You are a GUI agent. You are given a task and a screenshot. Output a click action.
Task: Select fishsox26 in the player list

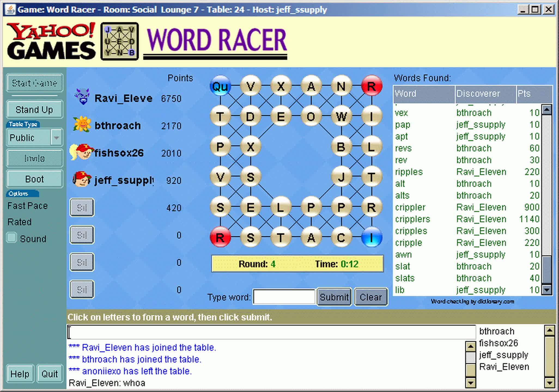(x=498, y=343)
